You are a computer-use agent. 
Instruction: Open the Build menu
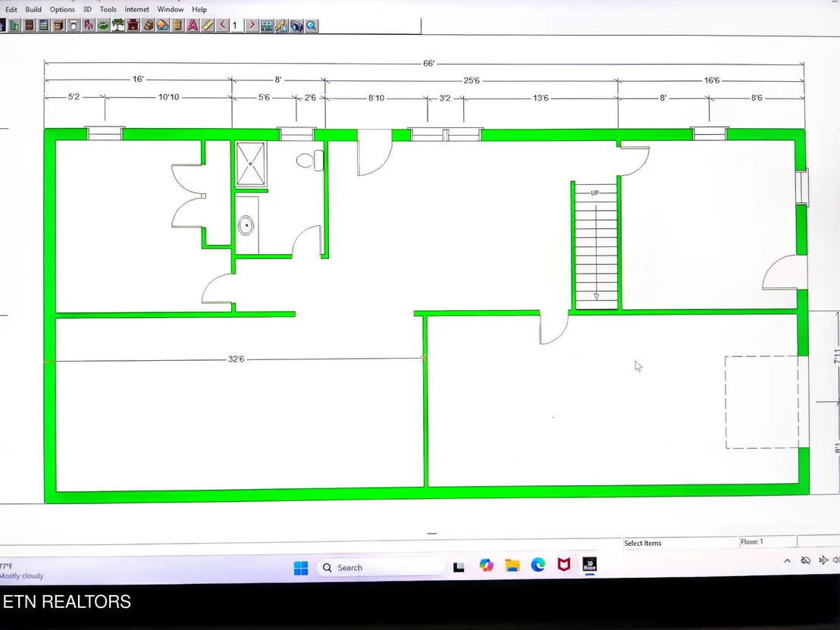point(33,9)
